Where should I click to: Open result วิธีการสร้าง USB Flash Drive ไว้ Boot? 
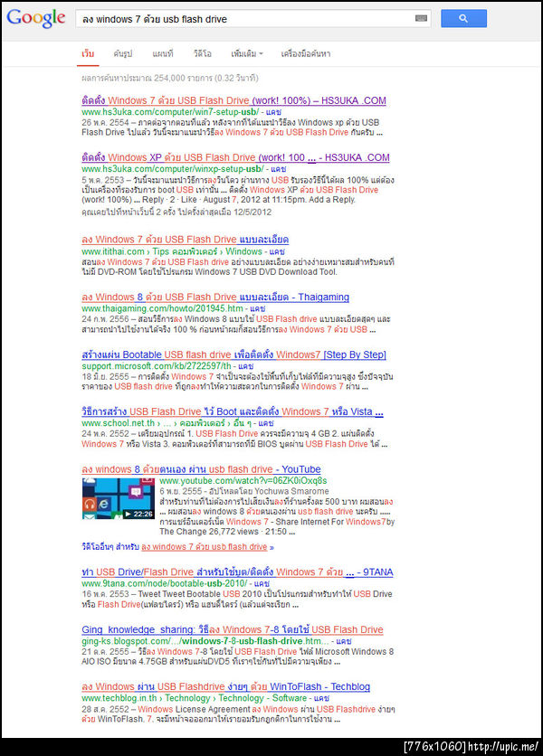pyautogui.click(x=233, y=411)
